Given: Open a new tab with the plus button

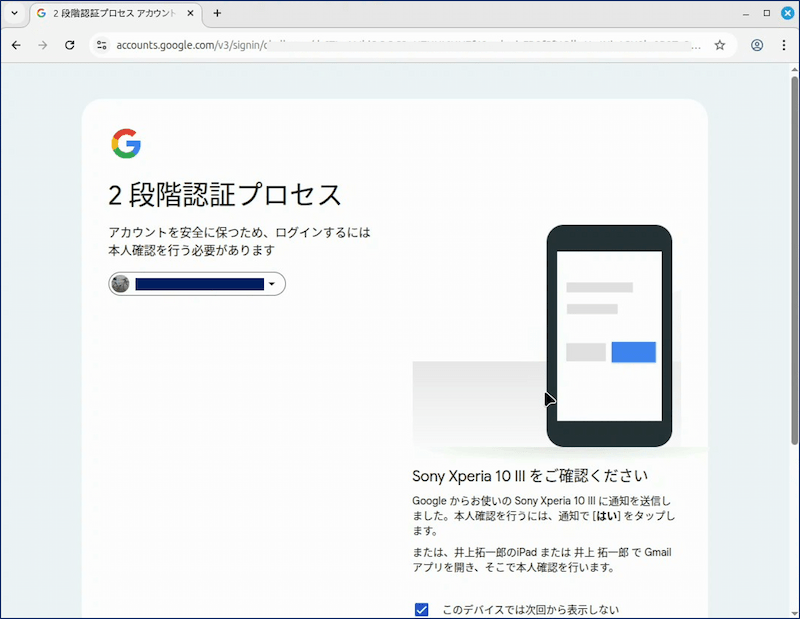Looking at the screenshot, I should coord(217,13).
